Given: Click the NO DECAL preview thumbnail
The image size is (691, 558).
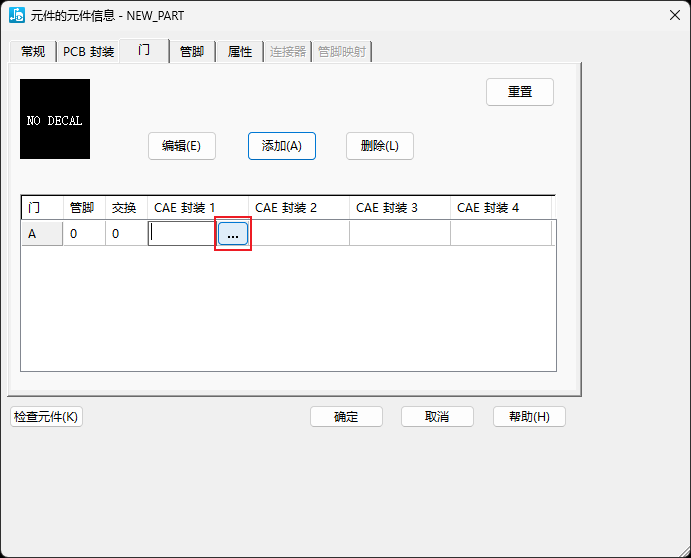Looking at the screenshot, I should pos(55,119).
